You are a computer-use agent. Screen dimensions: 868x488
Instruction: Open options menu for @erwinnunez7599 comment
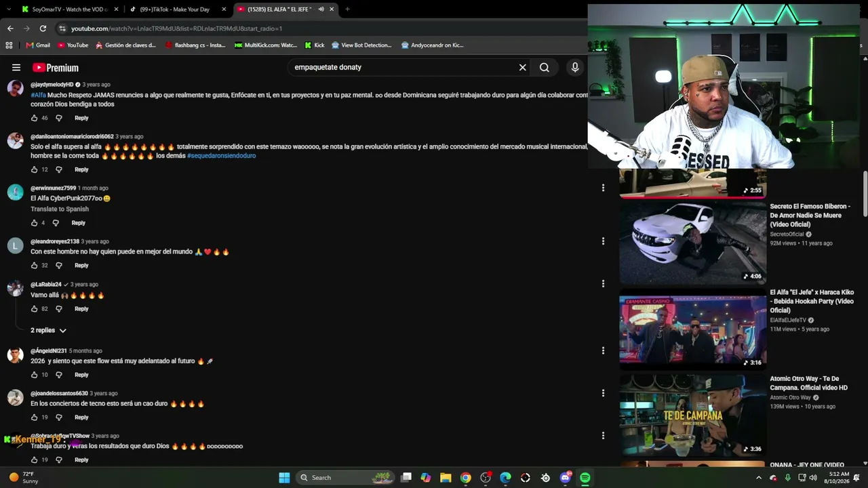603,188
